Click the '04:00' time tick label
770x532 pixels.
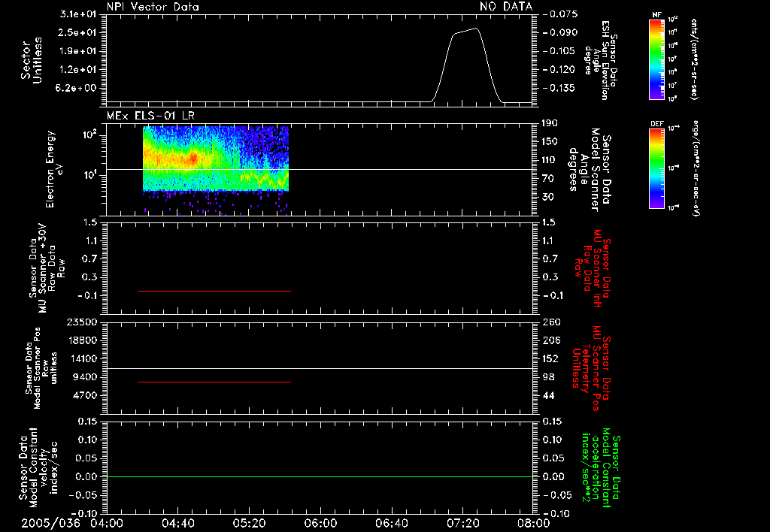107,523
